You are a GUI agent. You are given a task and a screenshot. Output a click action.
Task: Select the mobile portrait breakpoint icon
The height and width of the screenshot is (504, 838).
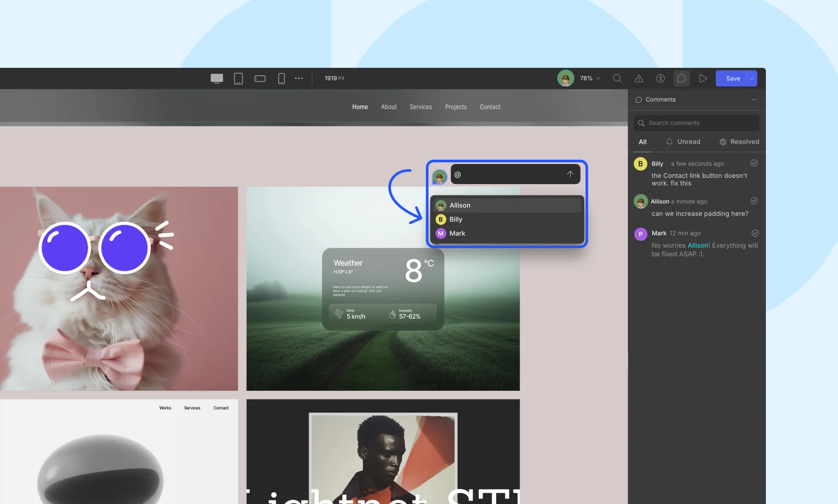click(x=281, y=79)
